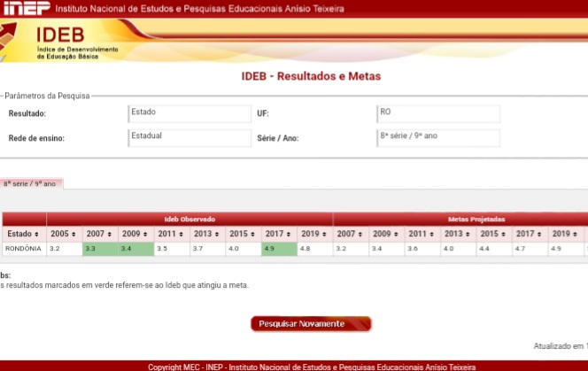Screen dimensions: 588x371
Task: Click the 2019 observed value 4.8
Action: pos(314,249)
